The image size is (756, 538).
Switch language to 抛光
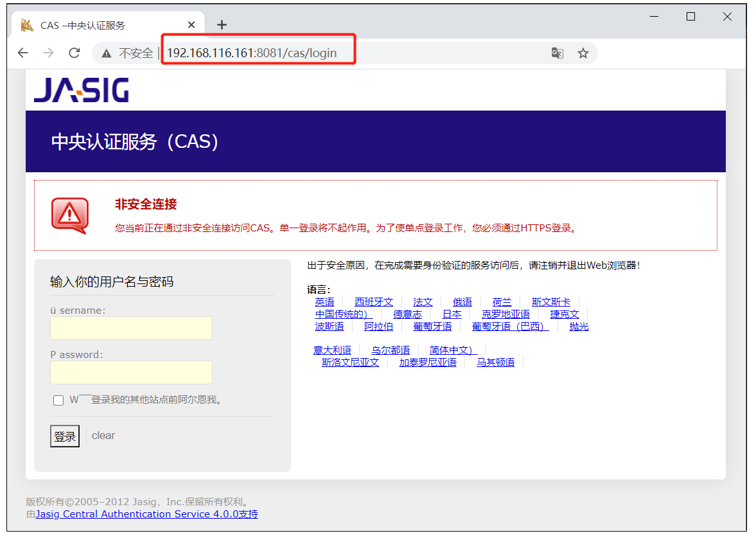579,327
